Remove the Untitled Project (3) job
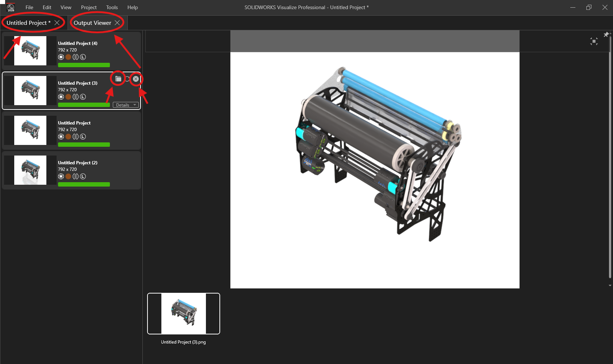The height and width of the screenshot is (364, 613). (136, 79)
